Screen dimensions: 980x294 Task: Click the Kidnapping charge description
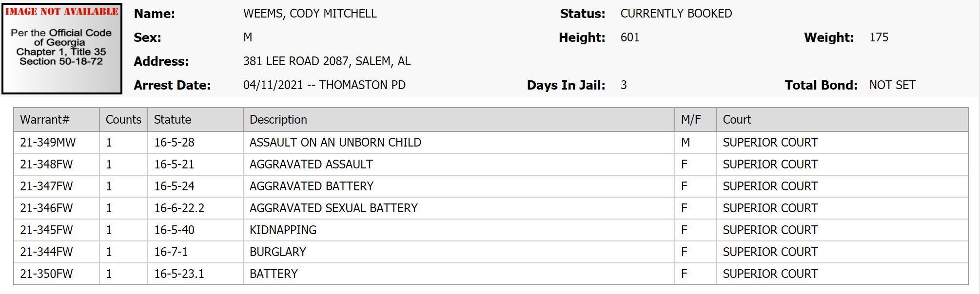point(283,230)
